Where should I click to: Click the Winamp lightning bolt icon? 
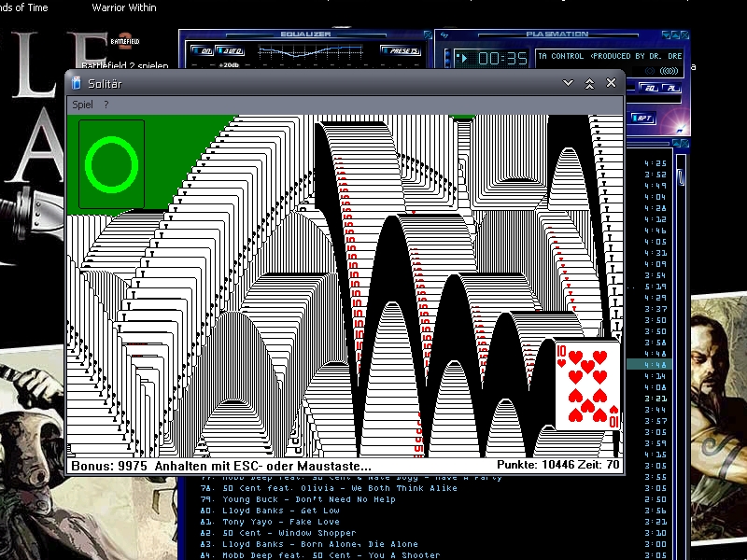[x=680, y=128]
